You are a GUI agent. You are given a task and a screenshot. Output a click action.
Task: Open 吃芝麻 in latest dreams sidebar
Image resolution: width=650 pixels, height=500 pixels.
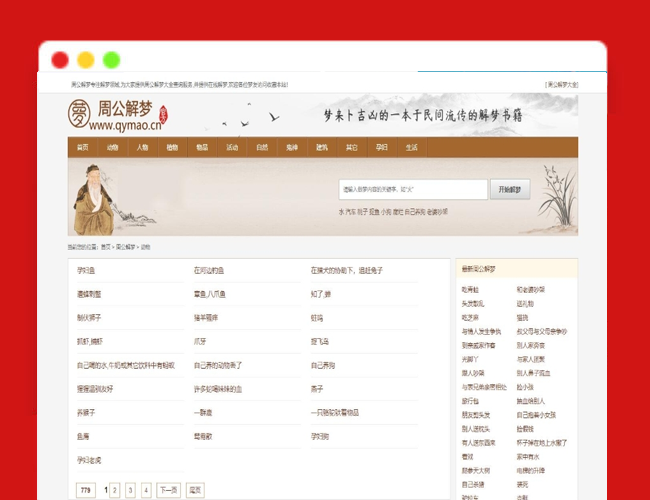pyautogui.click(x=470, y=318)
